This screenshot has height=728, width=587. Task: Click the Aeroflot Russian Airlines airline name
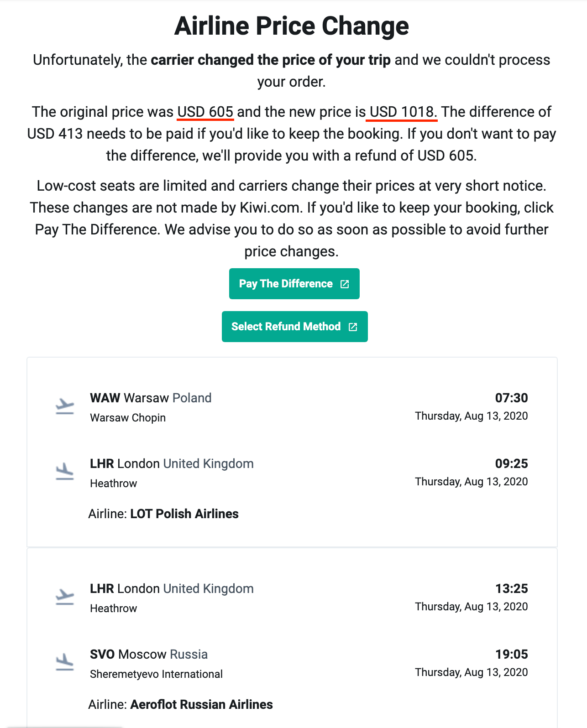pos(201,704)
